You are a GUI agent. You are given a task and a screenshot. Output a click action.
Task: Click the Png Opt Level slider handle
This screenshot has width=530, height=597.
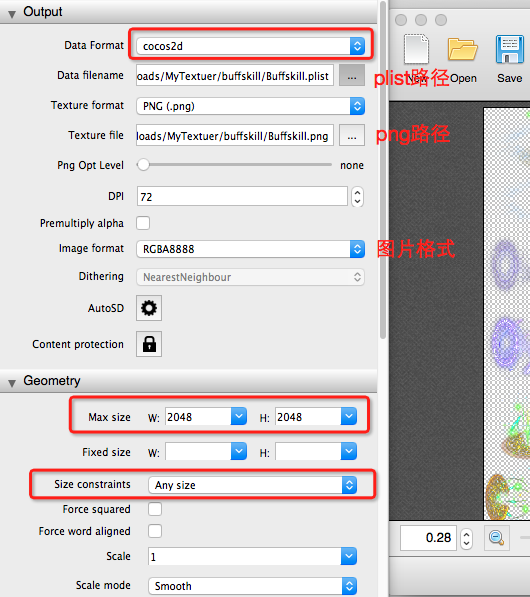[143, 165]
